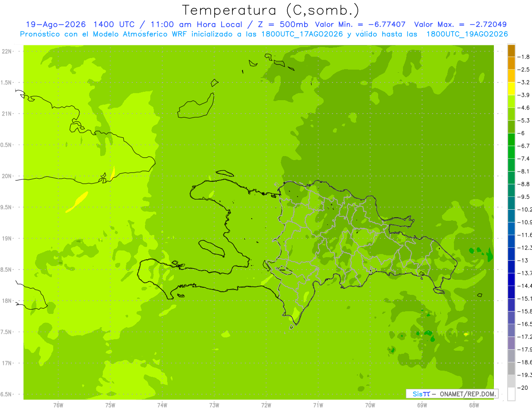Click the title Temperatura (C,somb.)
The image size is (532, 411).
click(x=271, y=10)
